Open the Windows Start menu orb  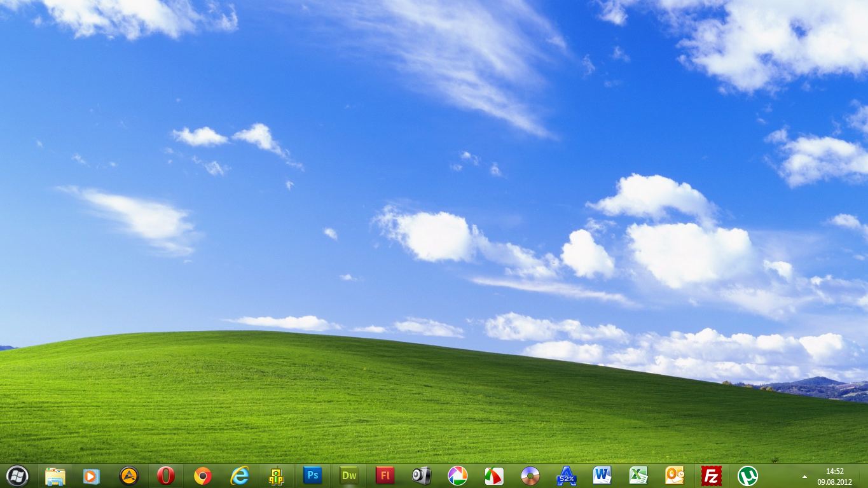point(17,475)
